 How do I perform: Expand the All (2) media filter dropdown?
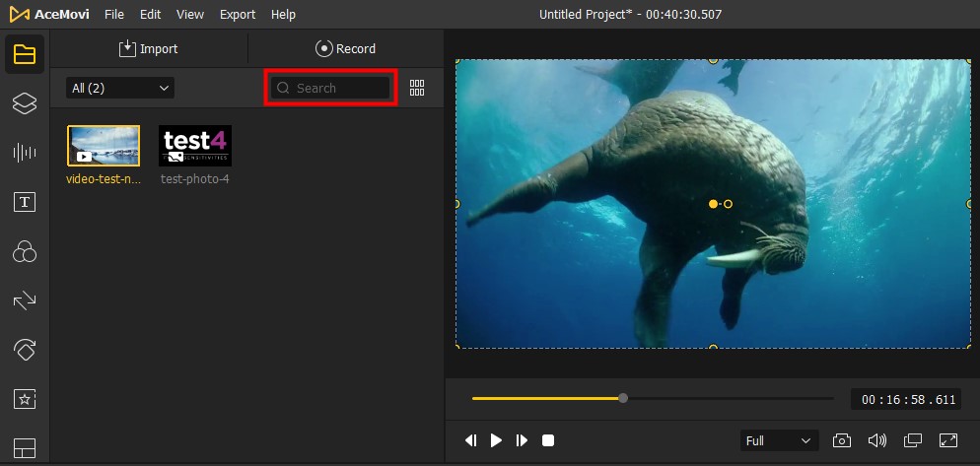[x=120, y=88]
